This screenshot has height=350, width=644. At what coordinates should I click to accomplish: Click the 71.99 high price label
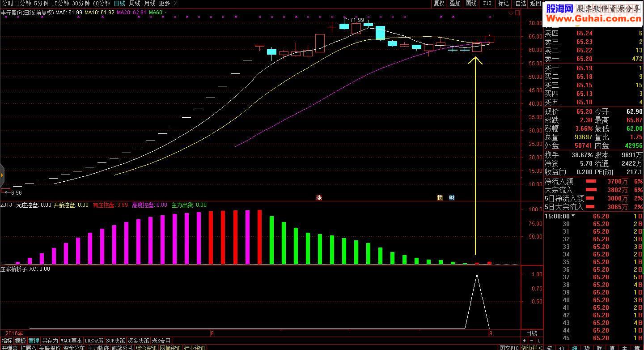pyautogui.click(x=357, y=20)
